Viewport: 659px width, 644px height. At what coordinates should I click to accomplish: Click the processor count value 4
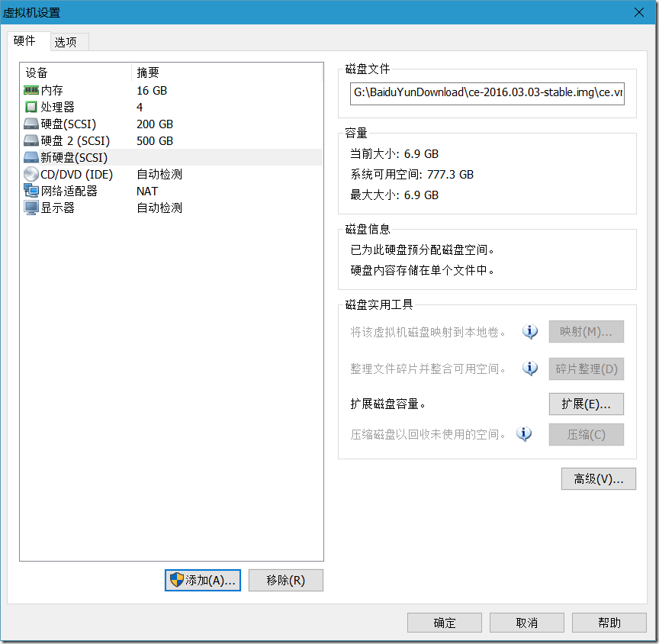140,107
